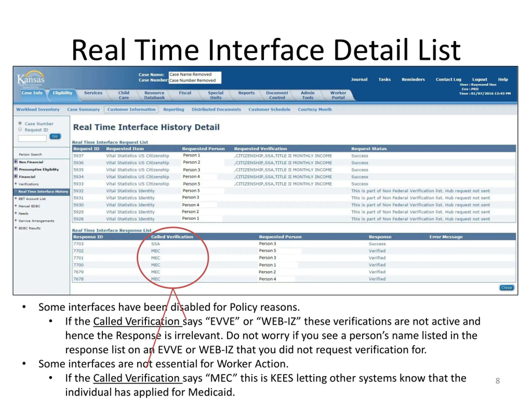Click the search input field beside Go

click(x=32, y=138)
